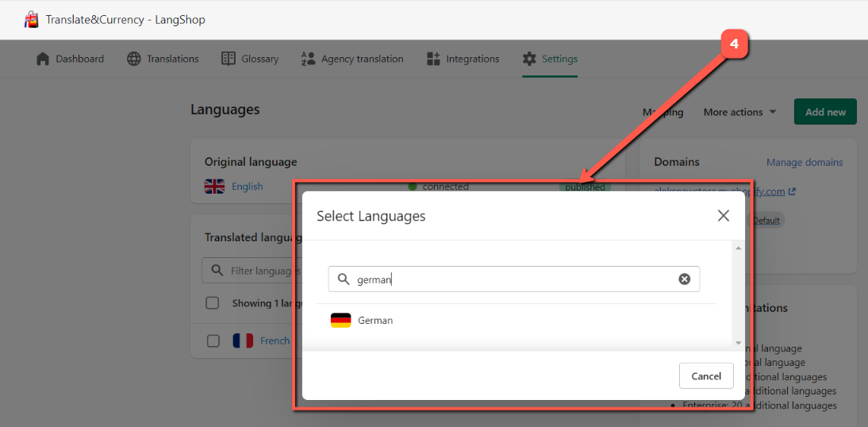Open the Manage domains link
The image size is (868, 427).
(805, 162)
